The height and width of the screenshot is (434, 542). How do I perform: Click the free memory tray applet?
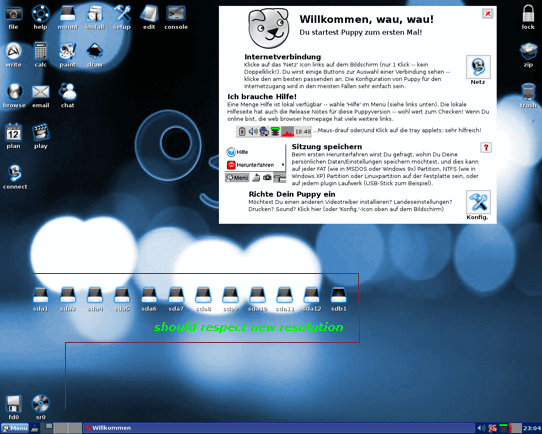coord(504,428)
